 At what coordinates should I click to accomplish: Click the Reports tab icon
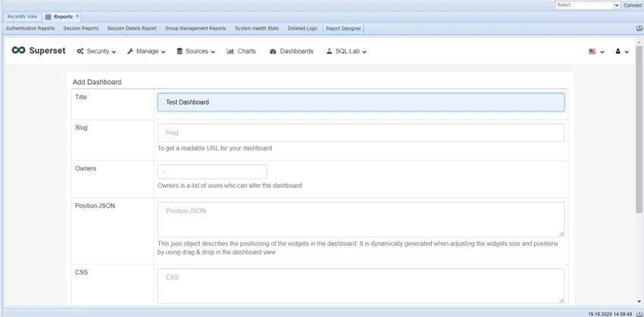coord(48,17)
